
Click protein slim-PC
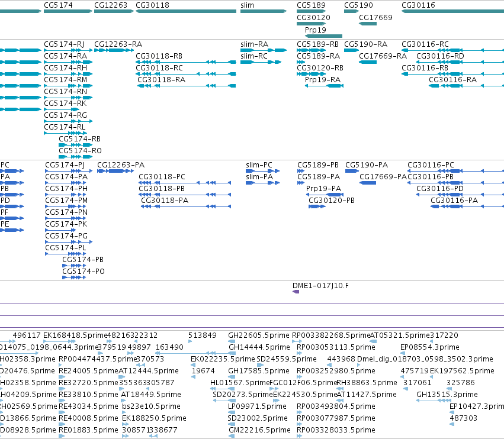[x=259, y=164]
